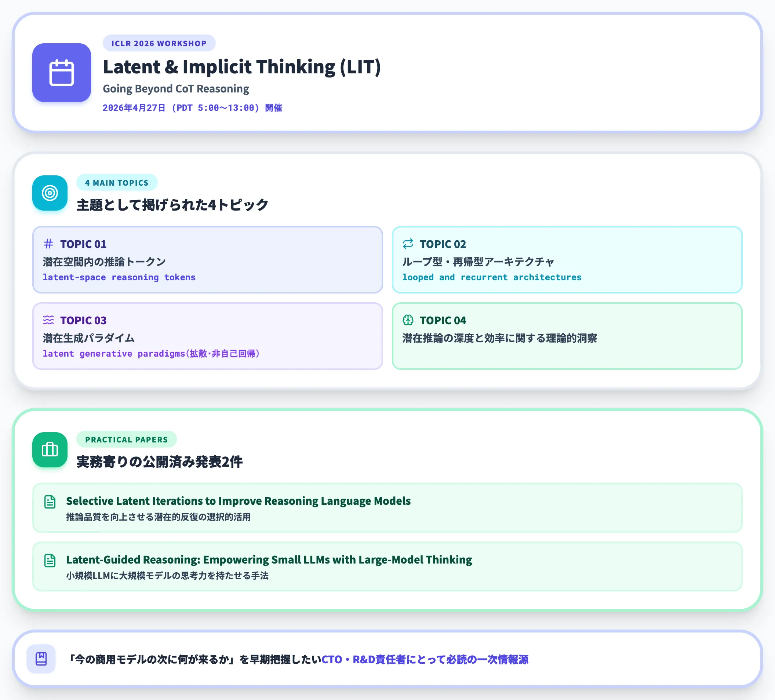775x700 pixels.
Task: Click the target icon for main topics
Action: (50, 193)
